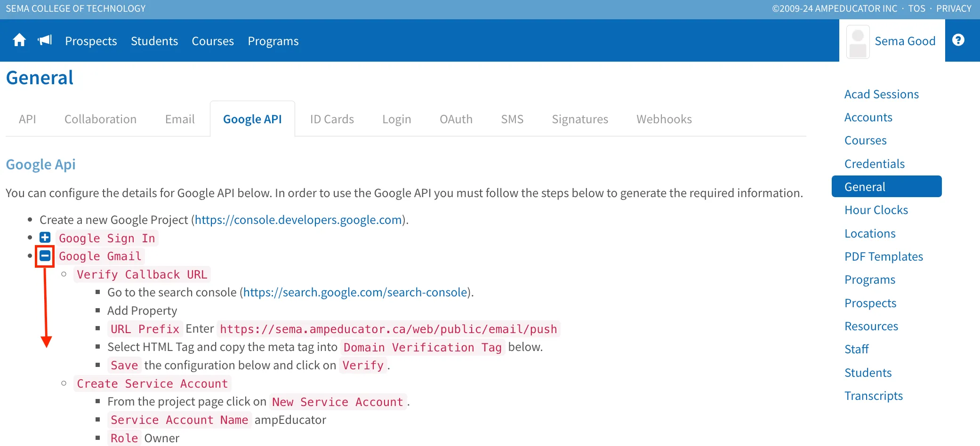Image resolution: width=980 pixels, height=446 pixels.
Task: Click the Sema Good user name
Action: point(905,41)
